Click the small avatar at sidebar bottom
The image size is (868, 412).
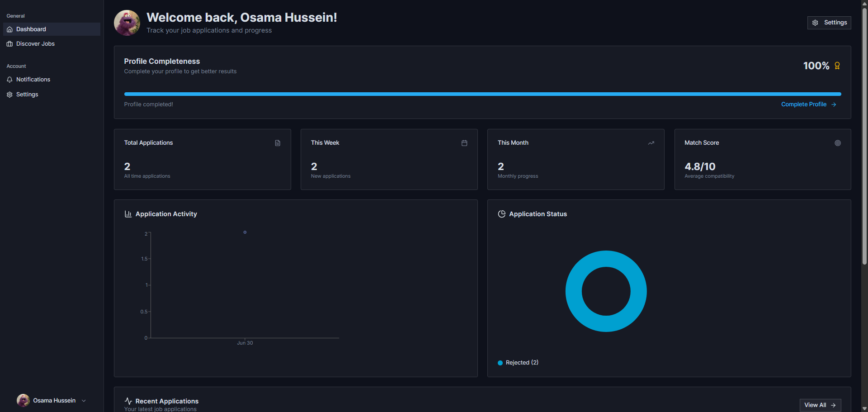(23, 400)
